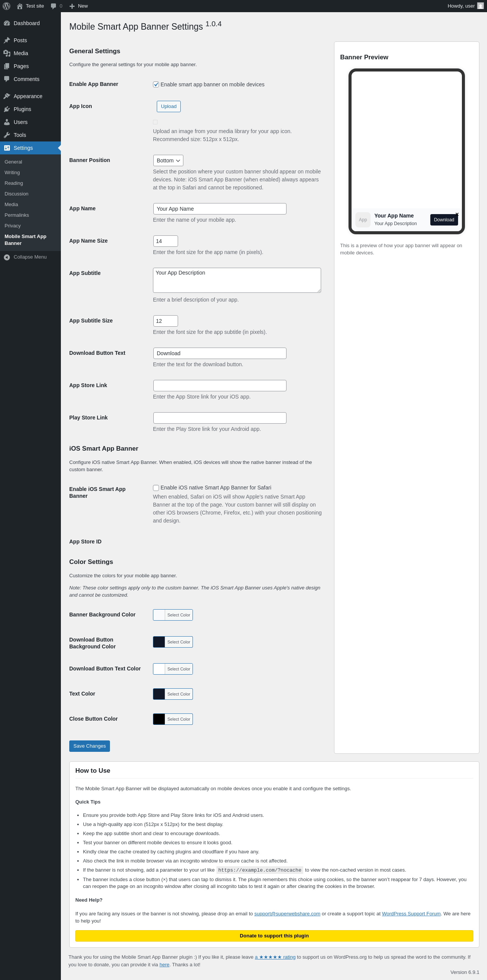Open Plugins via its plug icon
This screenshot has height=980, width=487.
click(x=7, y=109)
